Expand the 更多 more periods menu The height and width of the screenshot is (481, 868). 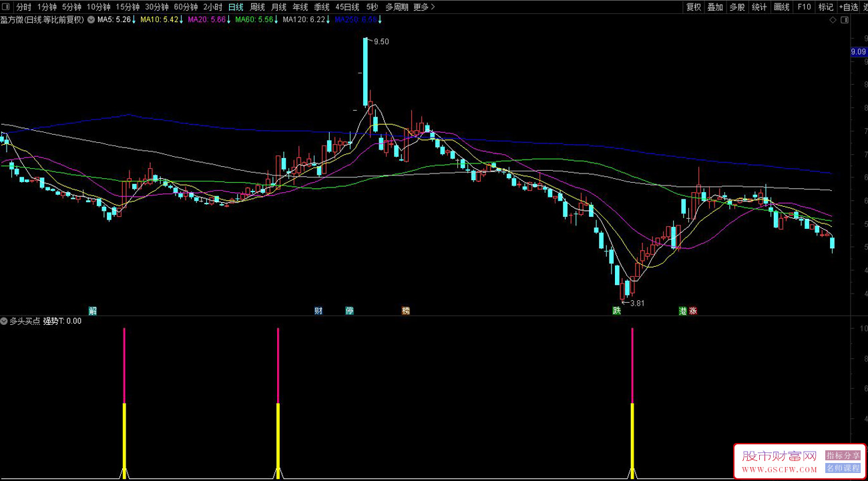tap(424, 7)
